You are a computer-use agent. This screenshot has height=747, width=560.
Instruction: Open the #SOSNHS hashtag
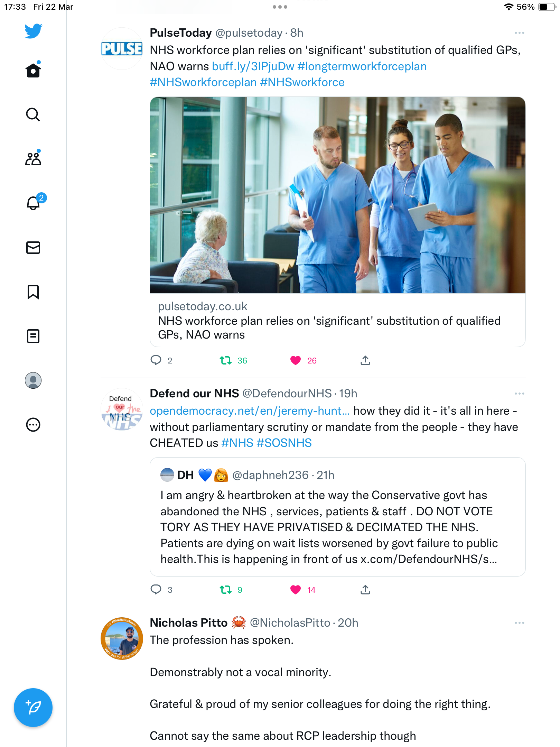click(284, 443)
